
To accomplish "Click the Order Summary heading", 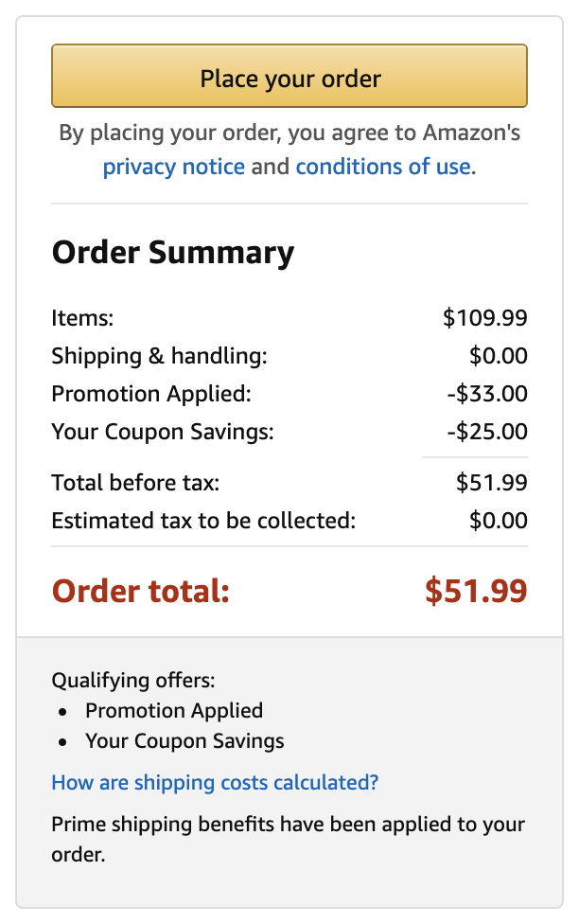I will coord(172,253).
